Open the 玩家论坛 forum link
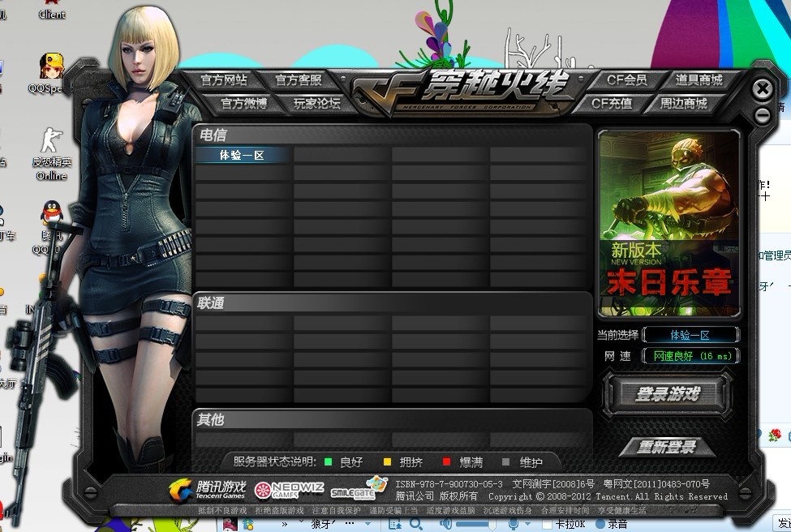 tap(317, 103)
